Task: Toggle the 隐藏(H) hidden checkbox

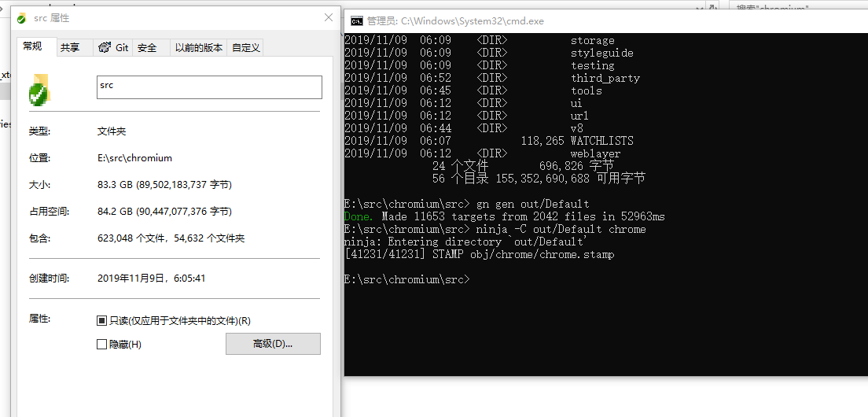Action: point(101,345)
